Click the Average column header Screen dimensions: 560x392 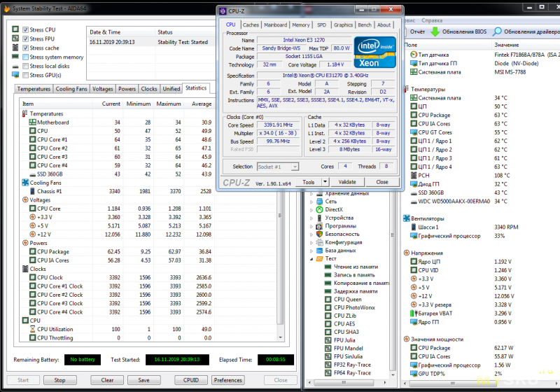click(202, 104)
